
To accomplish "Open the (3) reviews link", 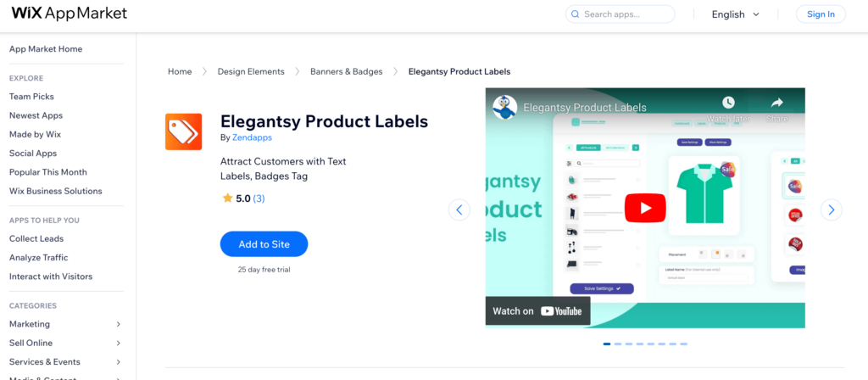I will tap(259, 198).
